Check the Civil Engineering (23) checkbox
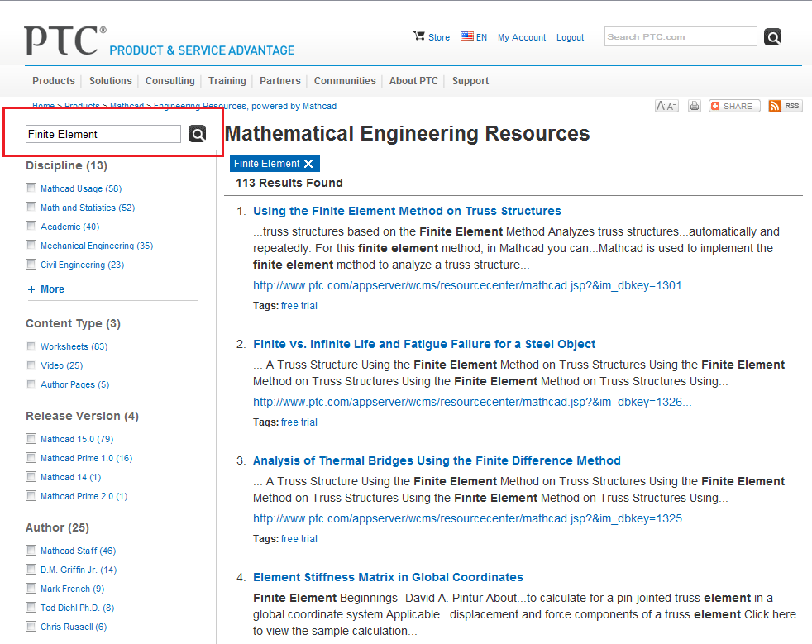 31,264
